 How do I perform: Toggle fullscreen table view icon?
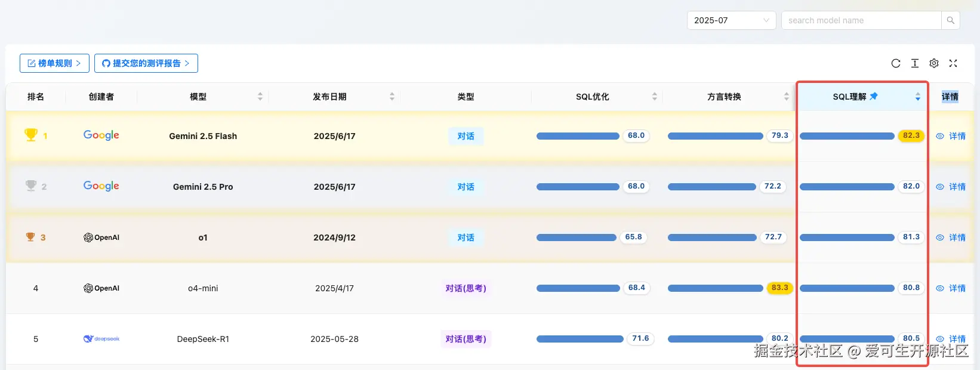point(953,63)
